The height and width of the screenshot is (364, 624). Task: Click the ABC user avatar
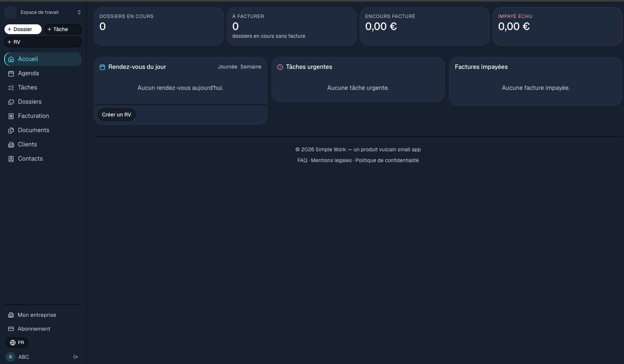pyautogui.click(x=10, y=357)
